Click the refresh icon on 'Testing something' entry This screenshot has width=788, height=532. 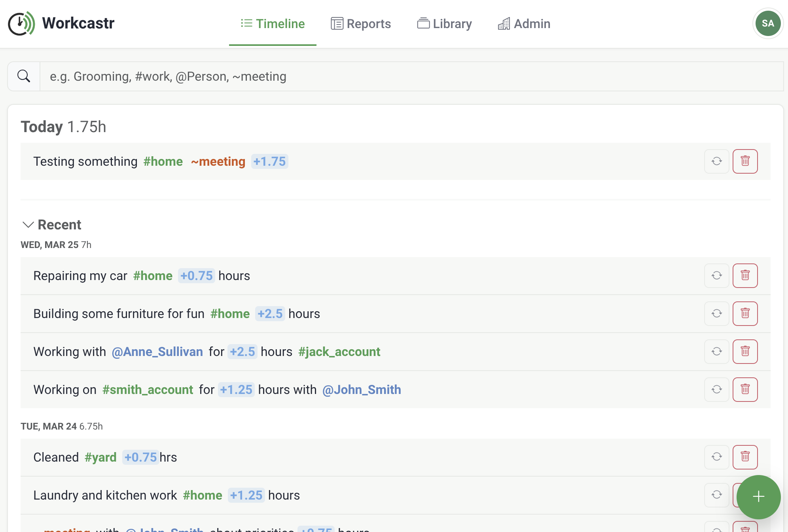pos(716,161)
